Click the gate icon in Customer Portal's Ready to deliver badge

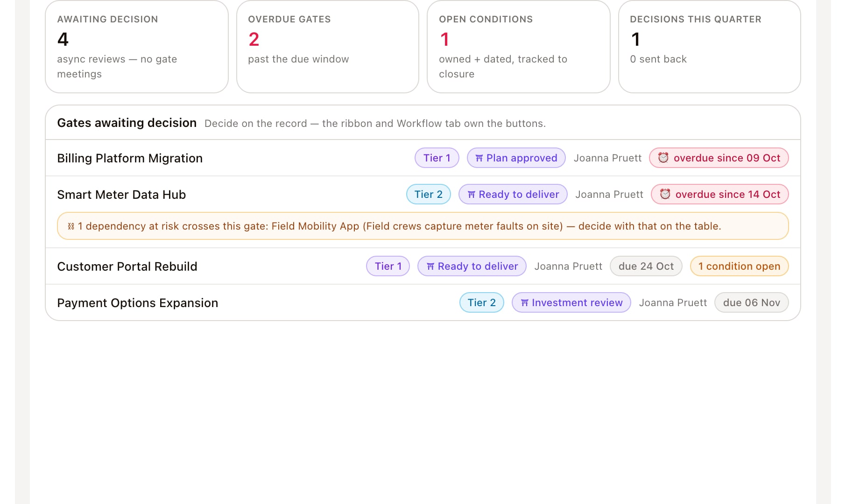click(430, 266)
